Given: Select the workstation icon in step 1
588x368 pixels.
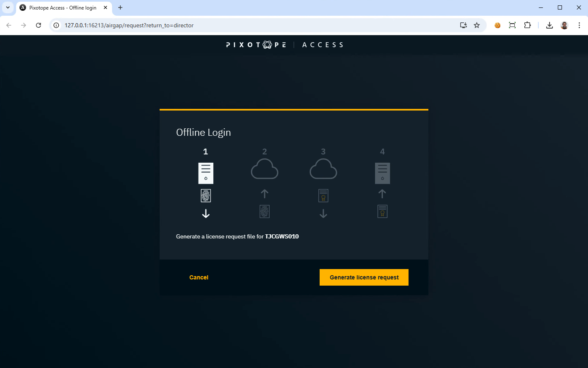Looking at the screenshot, I should tap(206, 173).
